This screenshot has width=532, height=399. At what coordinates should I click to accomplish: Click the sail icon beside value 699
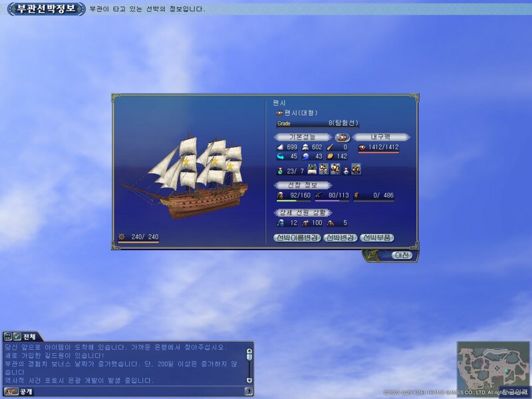pos(280,147)
